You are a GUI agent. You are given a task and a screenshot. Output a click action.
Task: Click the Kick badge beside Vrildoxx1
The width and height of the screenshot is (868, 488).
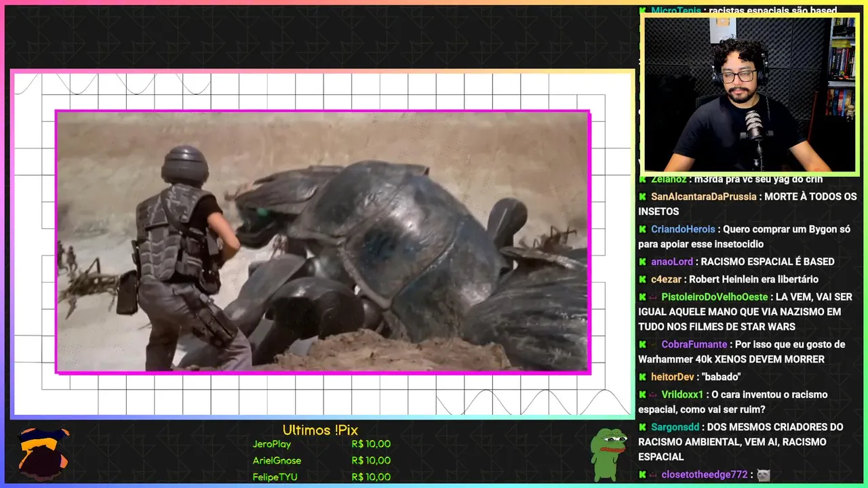(x=642, y=394)
